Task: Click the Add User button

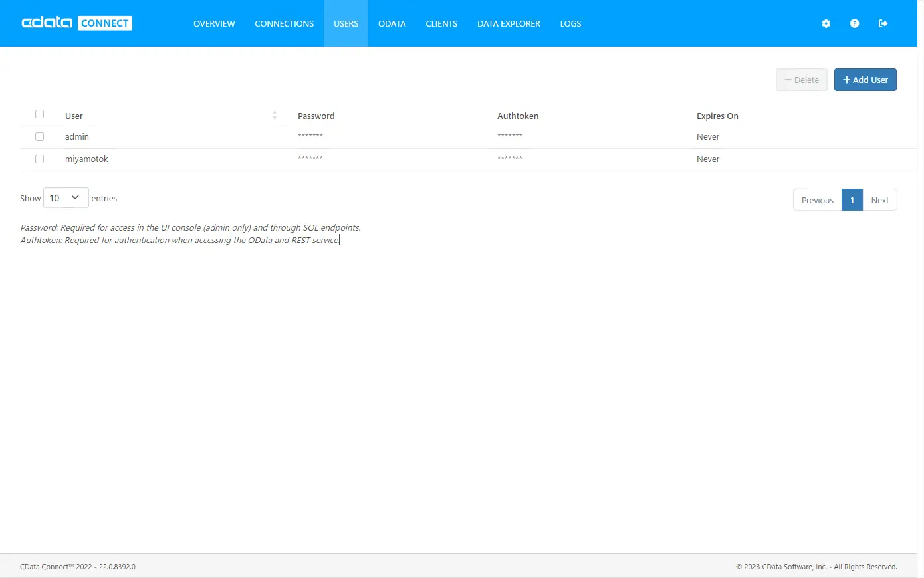Action: click(865, 80)
